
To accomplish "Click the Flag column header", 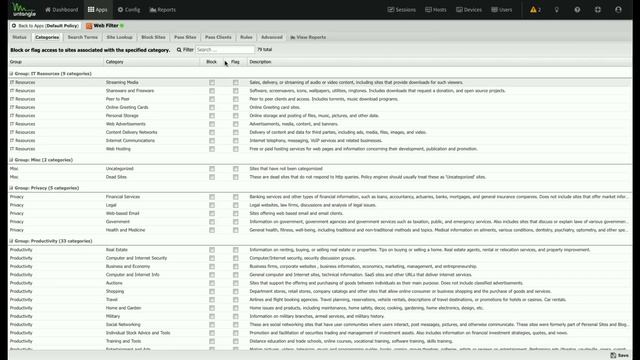I will 235,62.
